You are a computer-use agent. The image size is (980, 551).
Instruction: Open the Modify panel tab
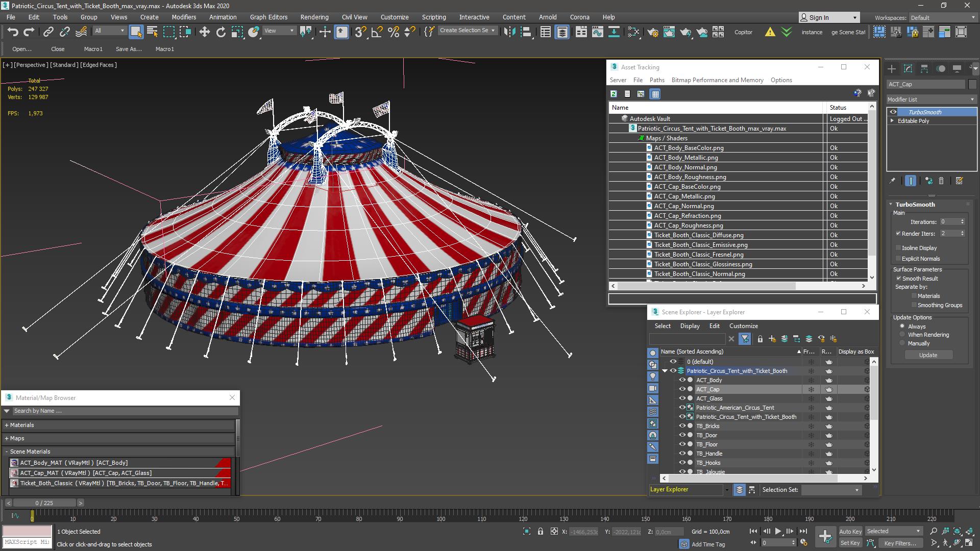[x=908, y=69]
